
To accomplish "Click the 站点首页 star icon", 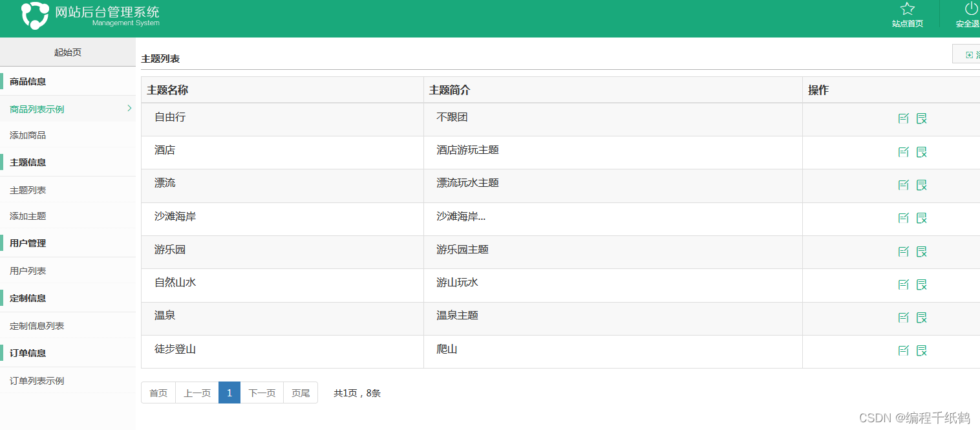I will point(908,9).
